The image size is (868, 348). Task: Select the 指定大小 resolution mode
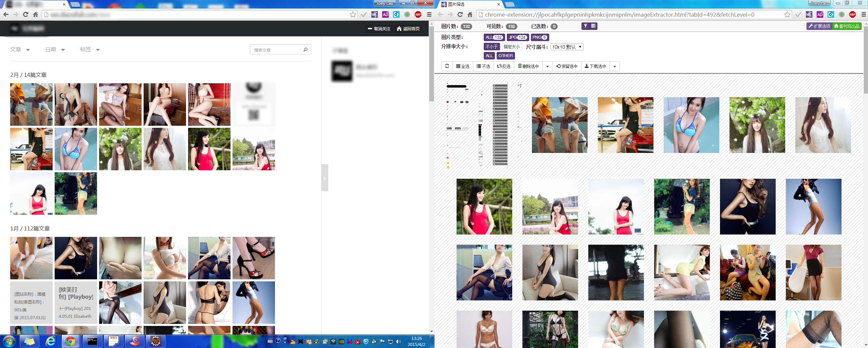pyautogui.click(x=512, y=47)
